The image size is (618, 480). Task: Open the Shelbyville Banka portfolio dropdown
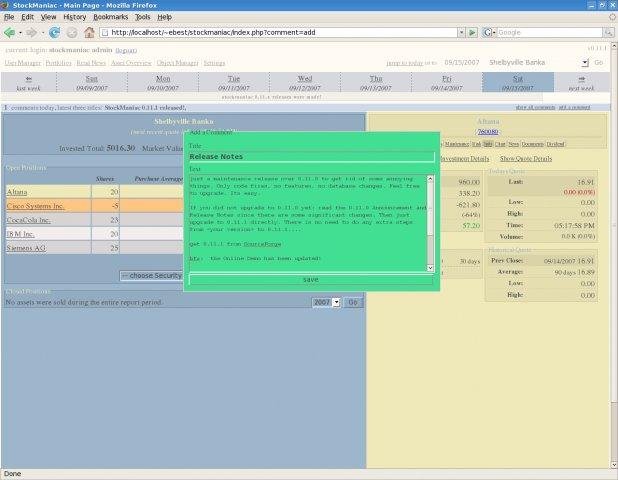point(585,63)
